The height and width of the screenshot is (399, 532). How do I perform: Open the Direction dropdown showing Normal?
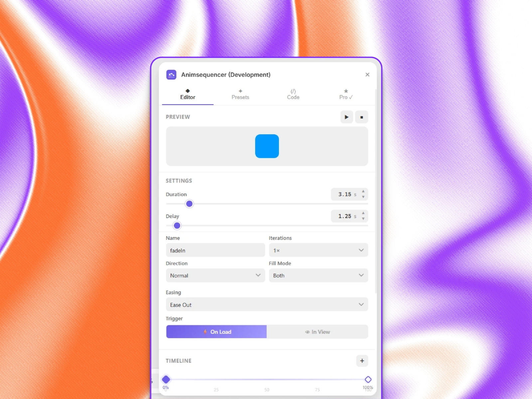[215, 275]
